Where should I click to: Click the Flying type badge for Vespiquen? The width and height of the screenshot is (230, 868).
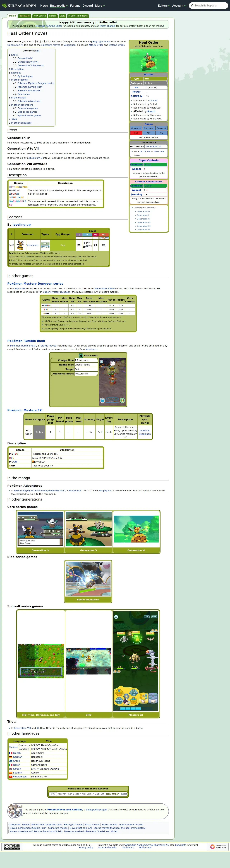tap(45, 247)
